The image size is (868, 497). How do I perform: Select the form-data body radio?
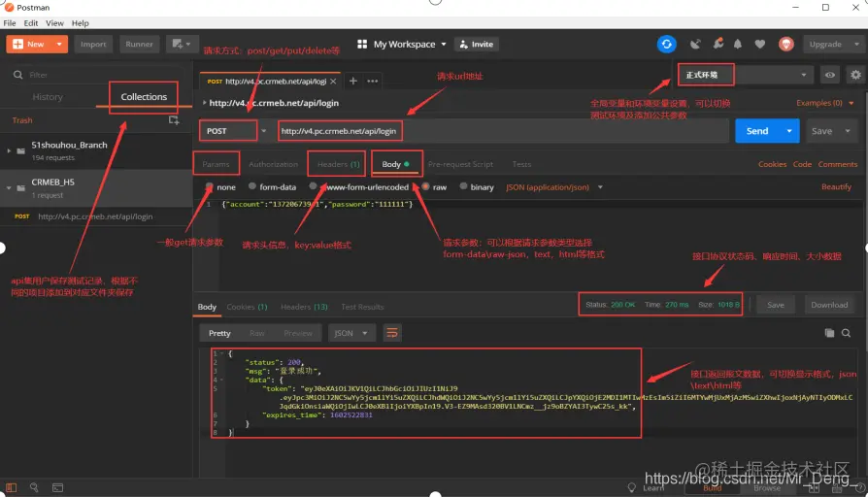tap(252, 186)
